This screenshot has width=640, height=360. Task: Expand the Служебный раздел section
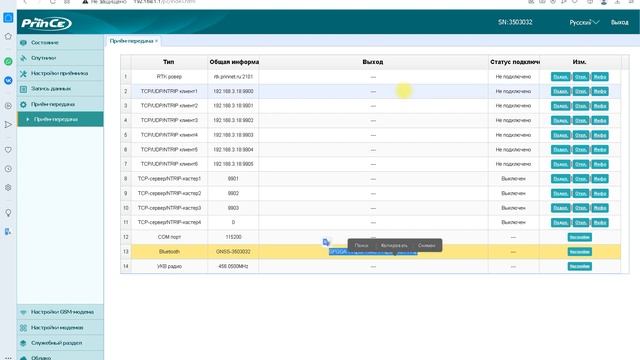[x=60, y=343]
